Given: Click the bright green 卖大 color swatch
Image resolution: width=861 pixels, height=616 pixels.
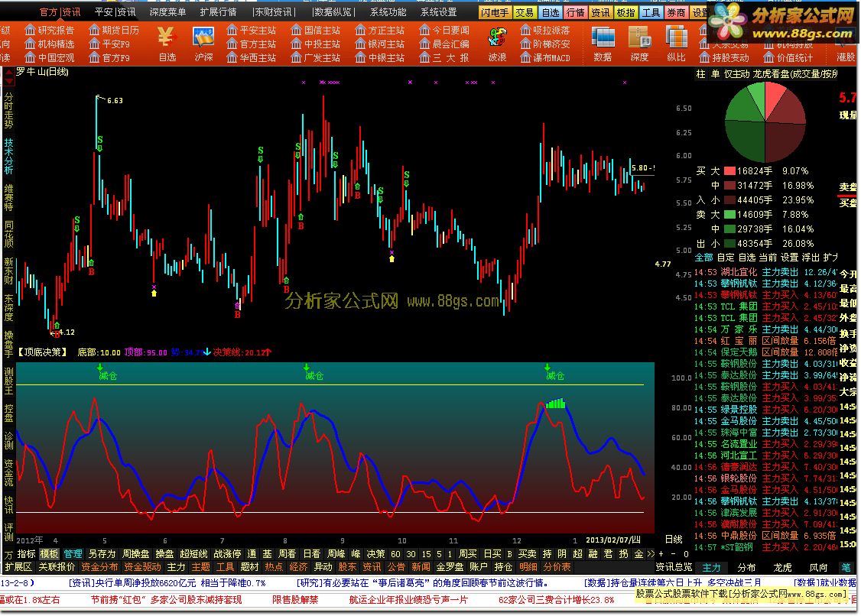Looking at the screenshot, I should (729, 215).
